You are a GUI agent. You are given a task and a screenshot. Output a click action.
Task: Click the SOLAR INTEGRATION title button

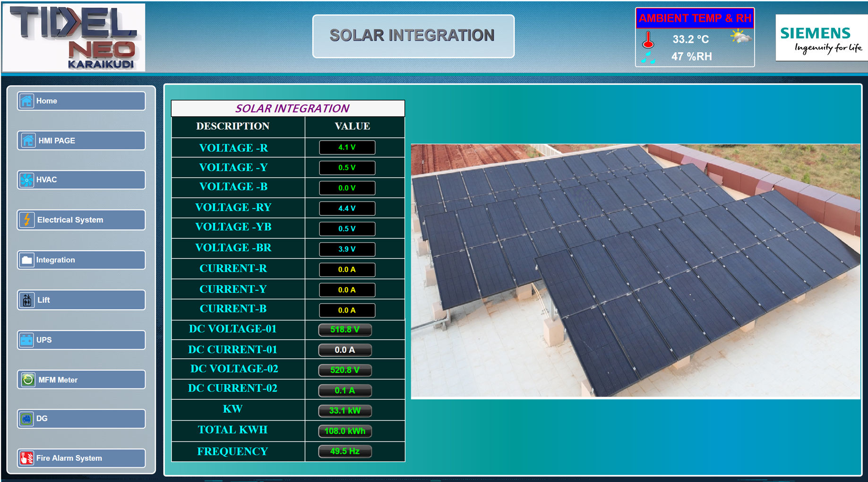click(413, 36)
